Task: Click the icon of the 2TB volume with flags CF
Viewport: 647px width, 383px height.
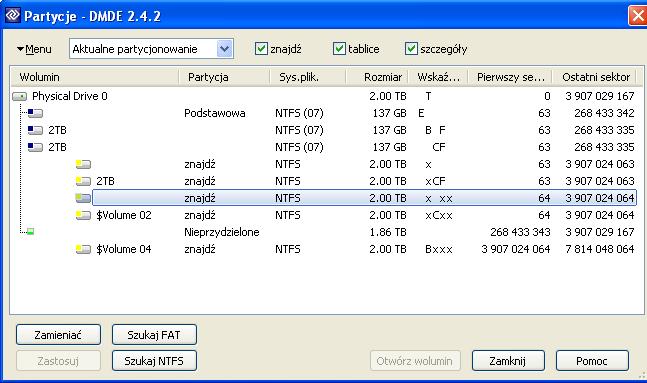Action: coord(35,147)
